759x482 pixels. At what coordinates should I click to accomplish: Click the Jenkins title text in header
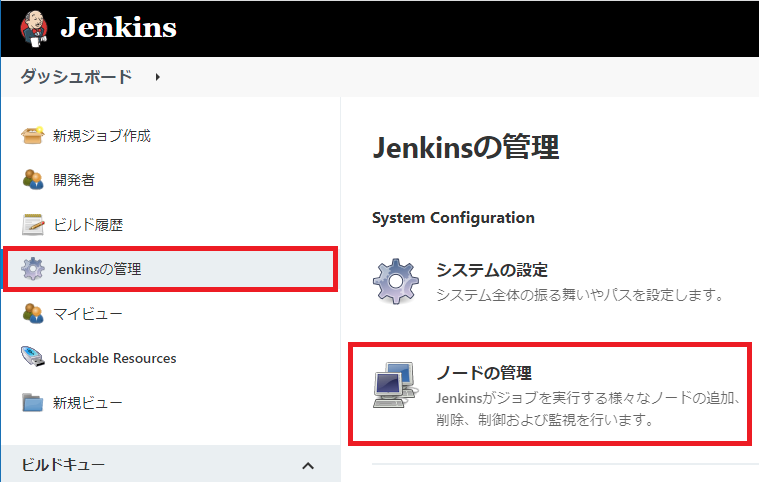pos(119,27)
